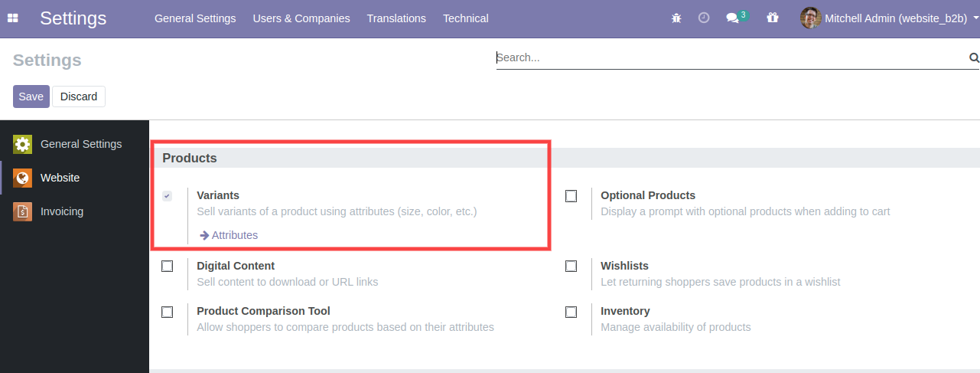Select the Invoicing sidebar tab
The height and width of the screenshot is (373, 980).
[74, 211]
